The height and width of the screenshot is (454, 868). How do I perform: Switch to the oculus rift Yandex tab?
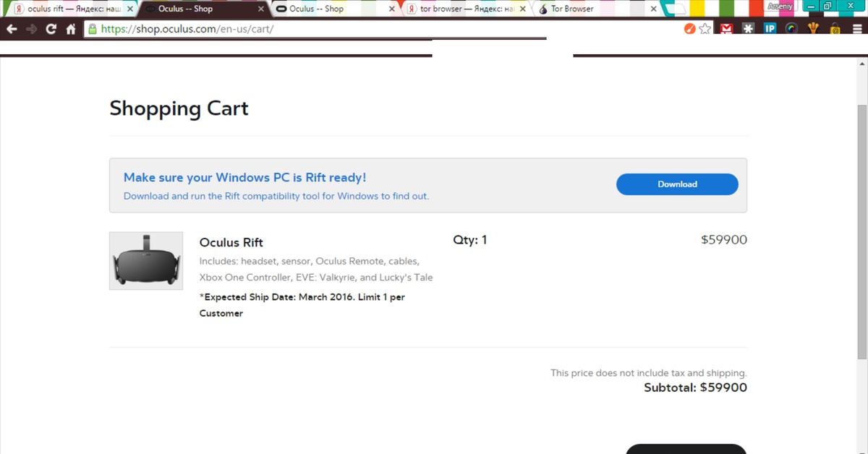pos(69,9)
